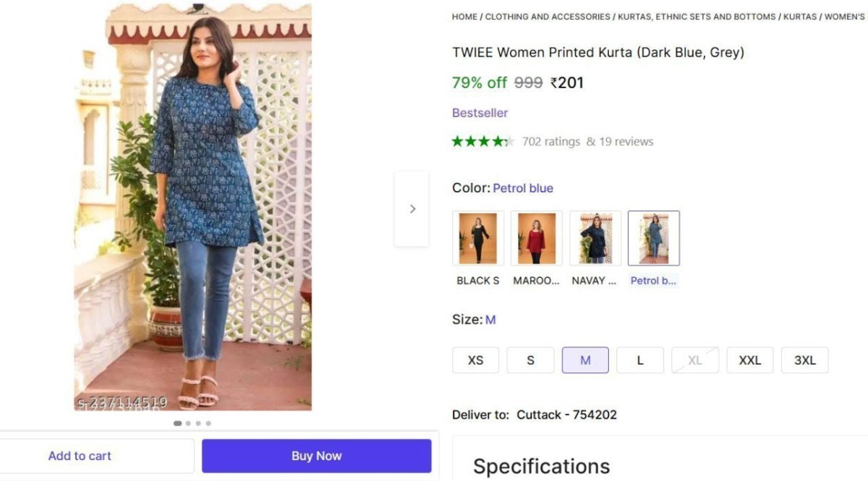
Task: Click the Add to cart button
Action: click(x=80, y=456)
